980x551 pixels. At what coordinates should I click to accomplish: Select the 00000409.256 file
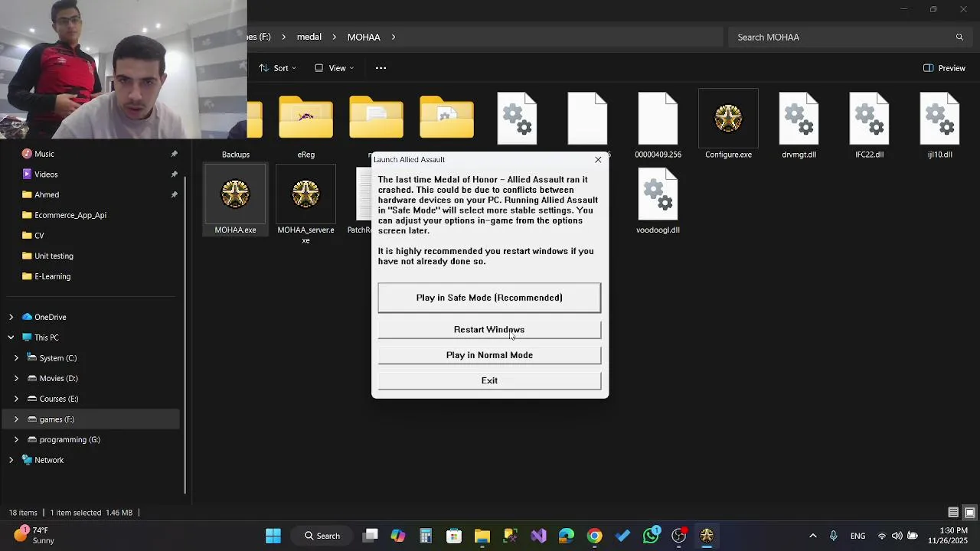point(658,124)
